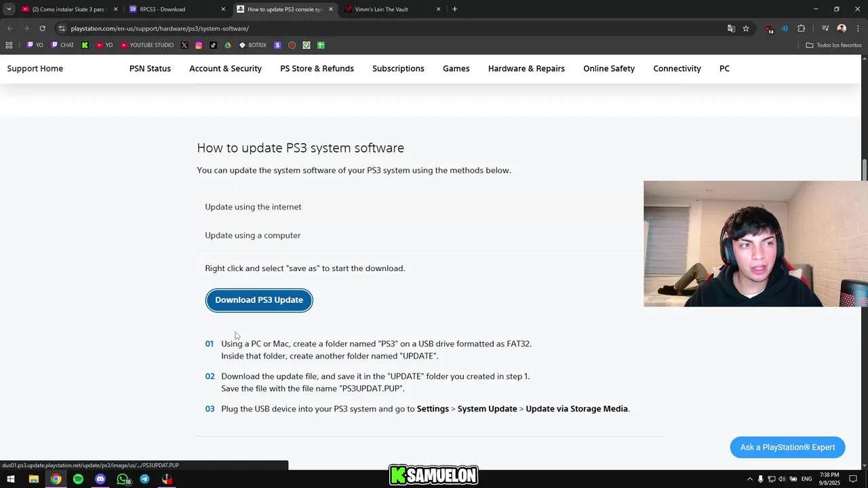Open the Windows Start menu

tap(10, 479)
